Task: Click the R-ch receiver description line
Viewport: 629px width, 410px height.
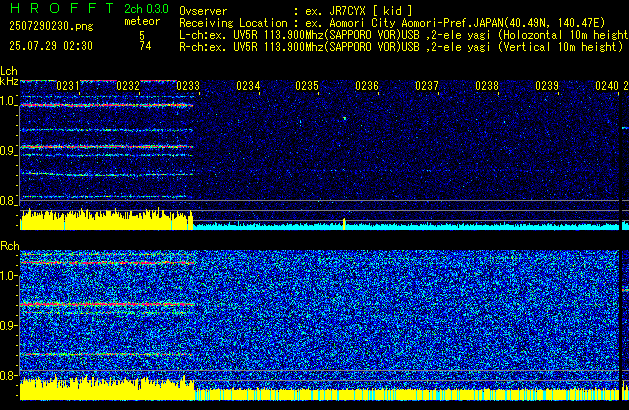Action: pyautogui.click(x=401, y=47)
